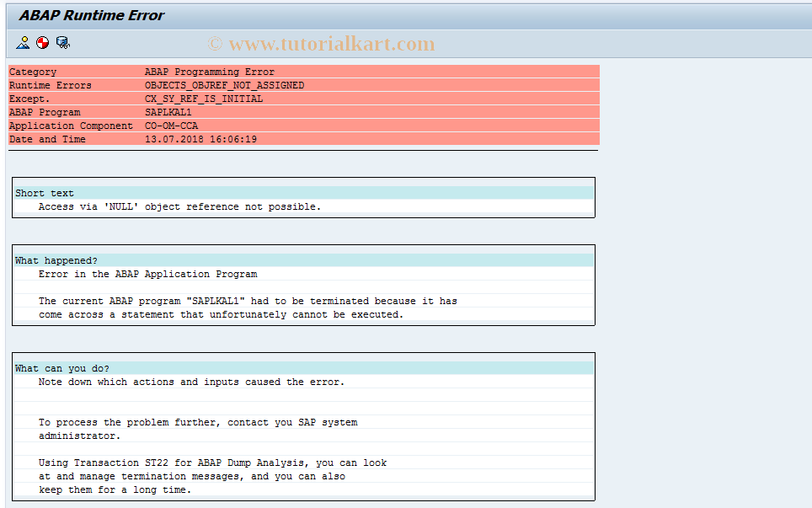Click the red-white debugger circle icon
The width and height of the screenshot is (812, 508).
pyautogui.click(x=42, y=43)
